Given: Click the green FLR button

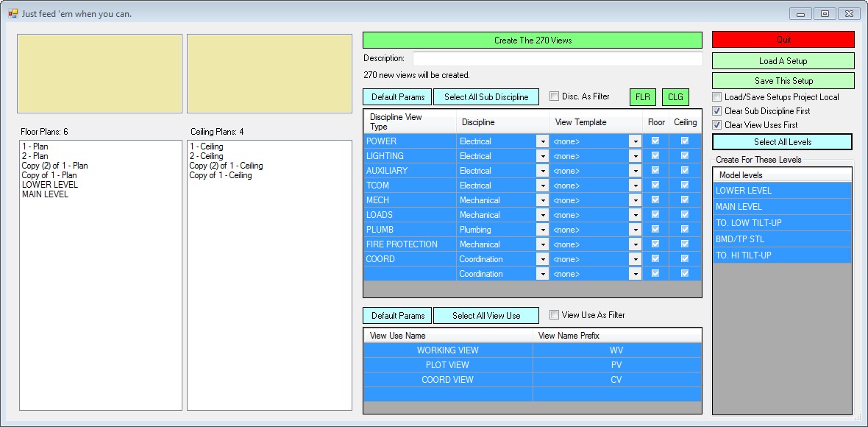Looking at the screenshot, I should (x=643, y=97).
